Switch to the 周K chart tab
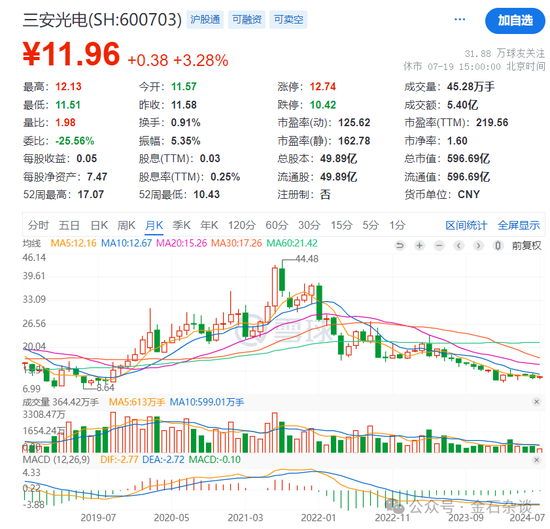550x529 pixels. click(126, 225)
